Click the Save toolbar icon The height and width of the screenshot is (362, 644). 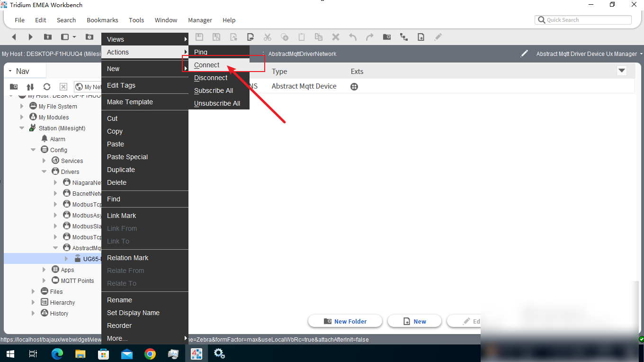click(x=199, y=37)
